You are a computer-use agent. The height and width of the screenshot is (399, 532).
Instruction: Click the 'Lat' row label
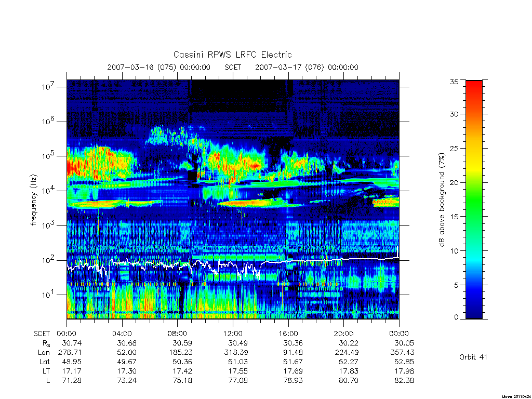(45, 362)
